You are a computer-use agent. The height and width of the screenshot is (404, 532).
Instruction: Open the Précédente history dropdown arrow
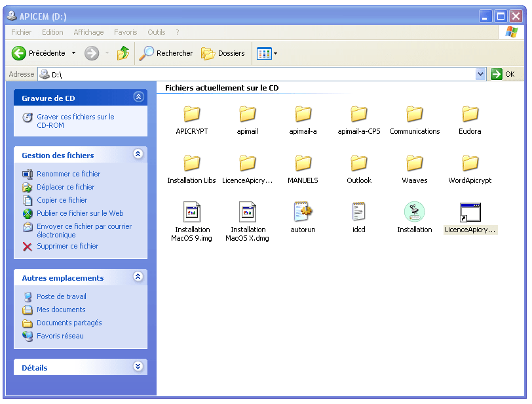point(73,53)
